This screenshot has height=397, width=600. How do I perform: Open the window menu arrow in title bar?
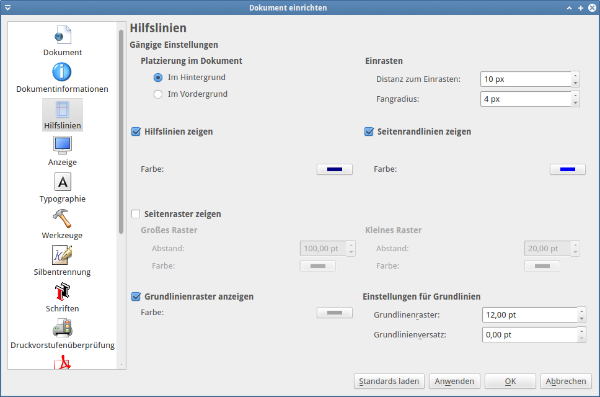point(7,8)
